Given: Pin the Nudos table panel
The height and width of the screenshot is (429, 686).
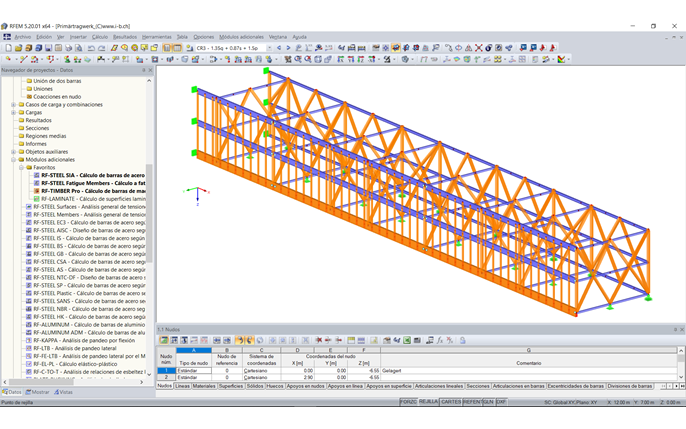Looking at the screenshot, I should pyautogui.click(x=675, y=329).
